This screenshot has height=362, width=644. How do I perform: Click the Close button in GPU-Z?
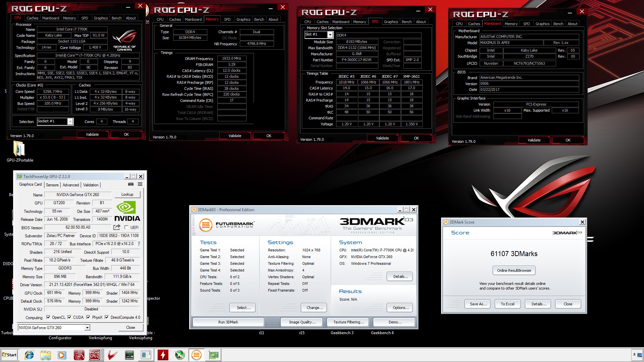point(130,327)
